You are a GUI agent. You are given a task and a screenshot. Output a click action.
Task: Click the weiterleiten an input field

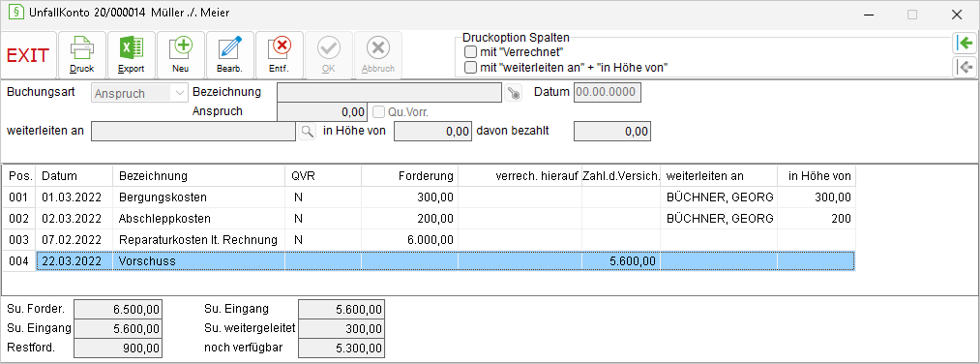pyautogui.click(x=193, y=132)
